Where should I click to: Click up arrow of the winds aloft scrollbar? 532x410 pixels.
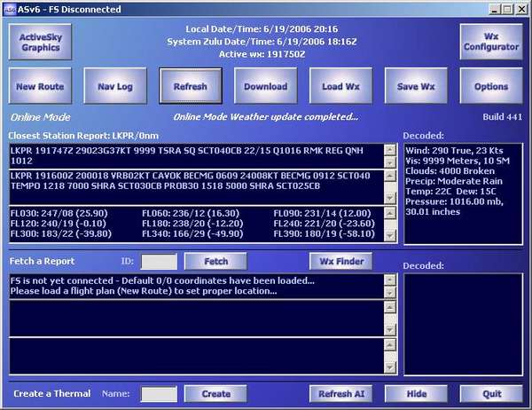pyautogui.click(x=390, y=213)
